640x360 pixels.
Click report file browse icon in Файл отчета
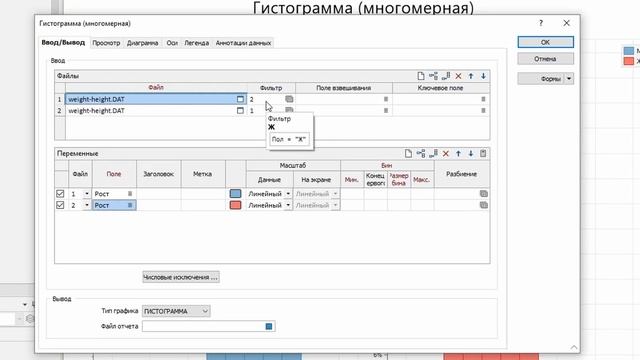pyautogui.click(x=269, y=326)
